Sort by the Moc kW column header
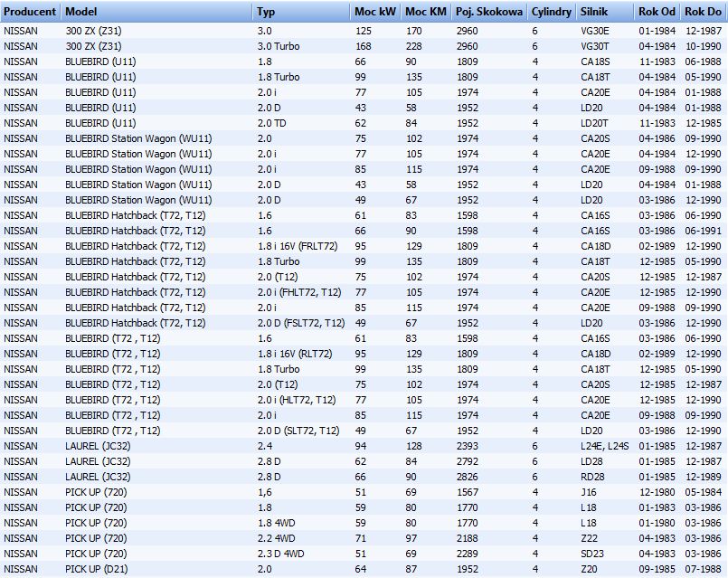Screen dimensions: 728x578 (375, 12)
